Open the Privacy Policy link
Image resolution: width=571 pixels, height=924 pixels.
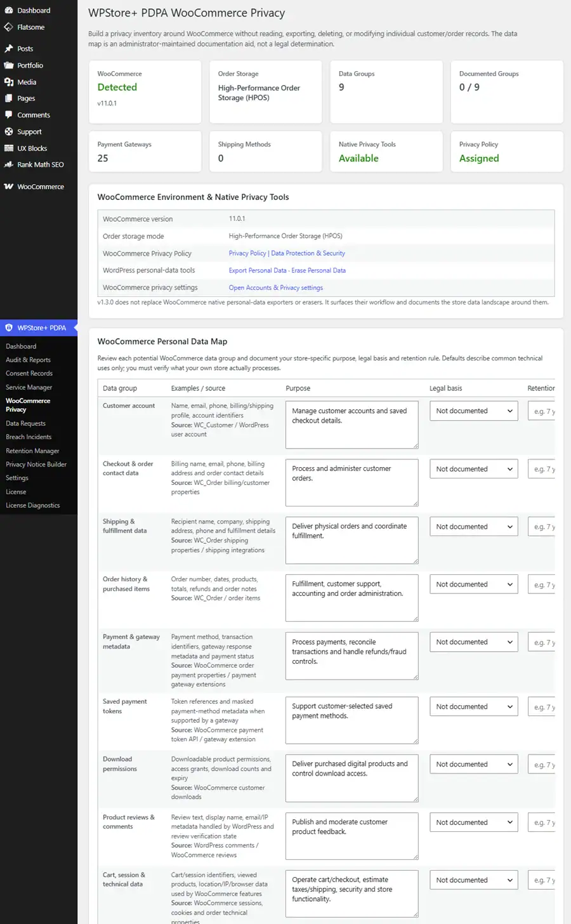(x=247, y=253)
